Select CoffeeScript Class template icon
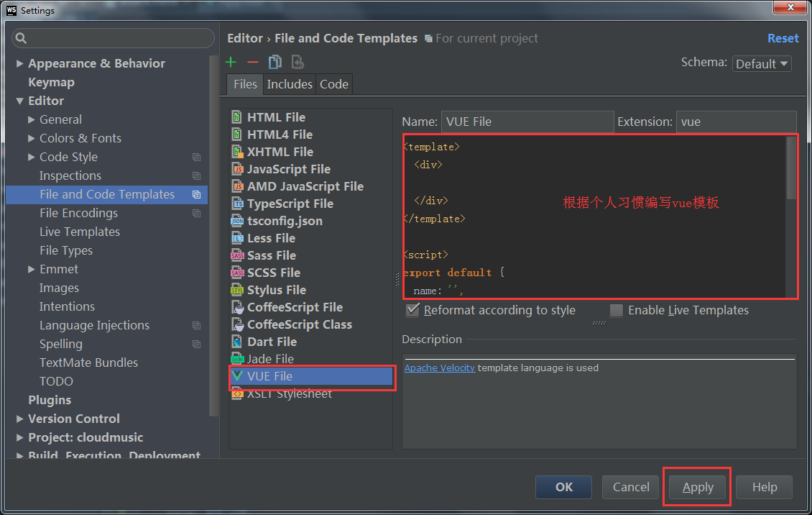This screenshot has width=812, height=515. click(x=238, y=324)
